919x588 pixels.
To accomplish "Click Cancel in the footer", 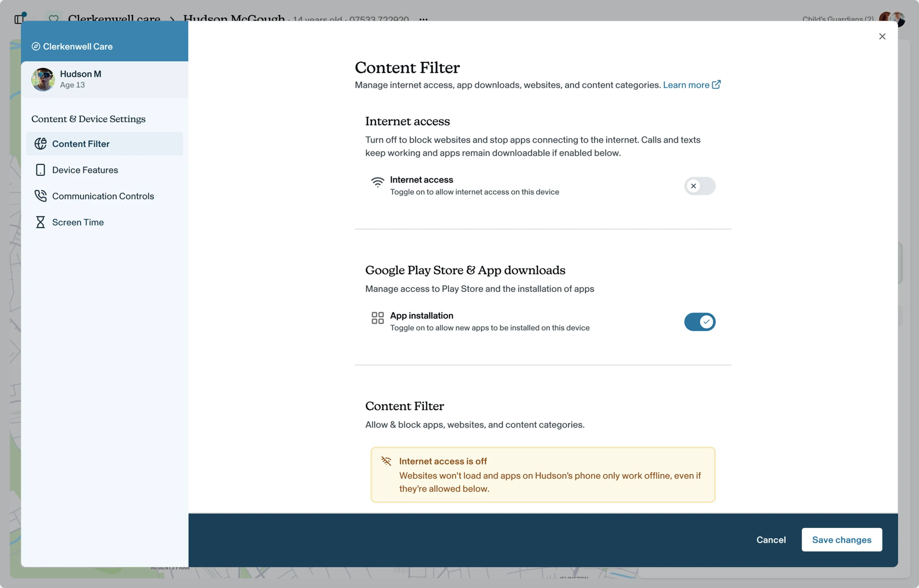I will (771, 540).
